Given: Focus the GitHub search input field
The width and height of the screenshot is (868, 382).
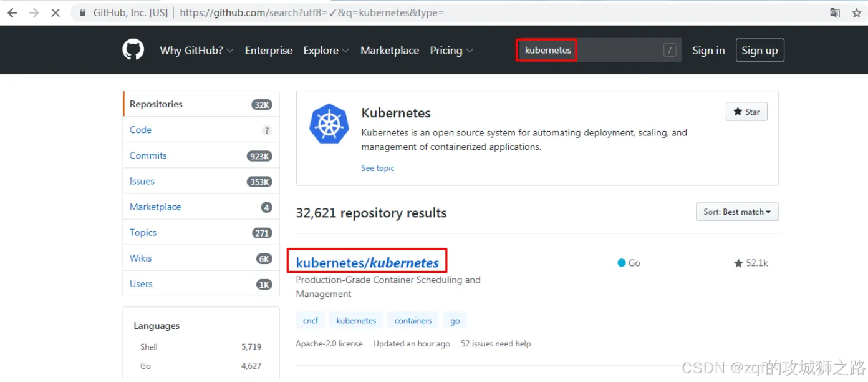Looking at the screenshot, I should [x=599, y=51].
